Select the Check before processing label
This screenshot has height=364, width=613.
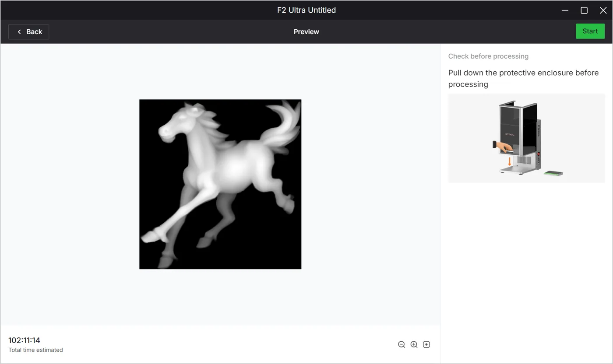coord(488,56)
